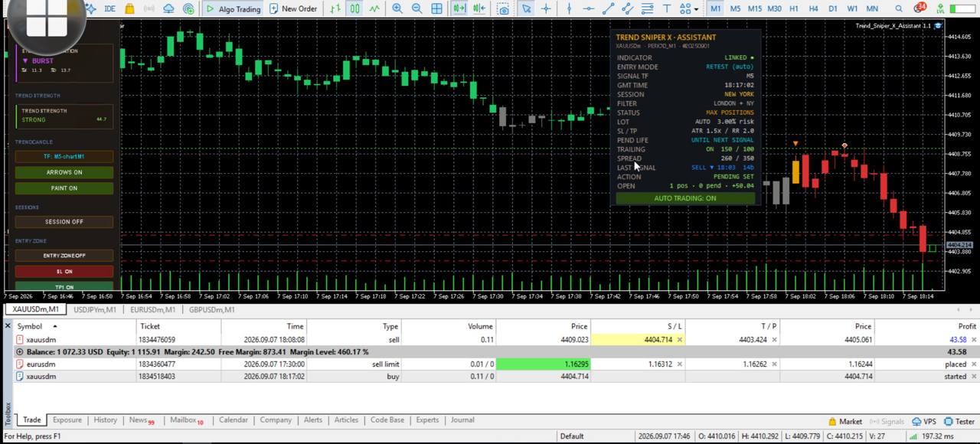Zoom out of the chart
Viewport: 980px width, 444px height.
coord(416,8)
